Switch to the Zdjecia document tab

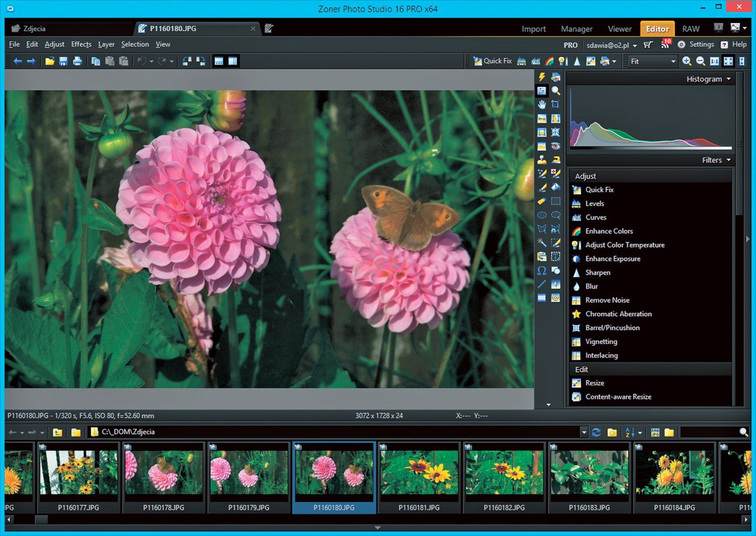point(71,28)
